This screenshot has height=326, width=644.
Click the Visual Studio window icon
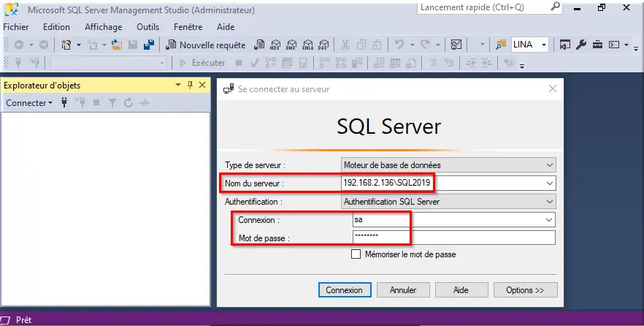[564, 45]
